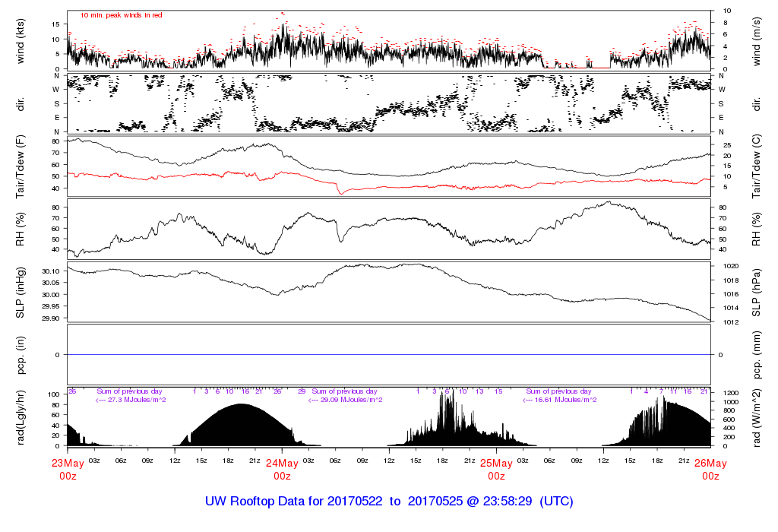Click the SLP (hPa) axis label
The image size is (778, 532).
(x=757, y=293)
